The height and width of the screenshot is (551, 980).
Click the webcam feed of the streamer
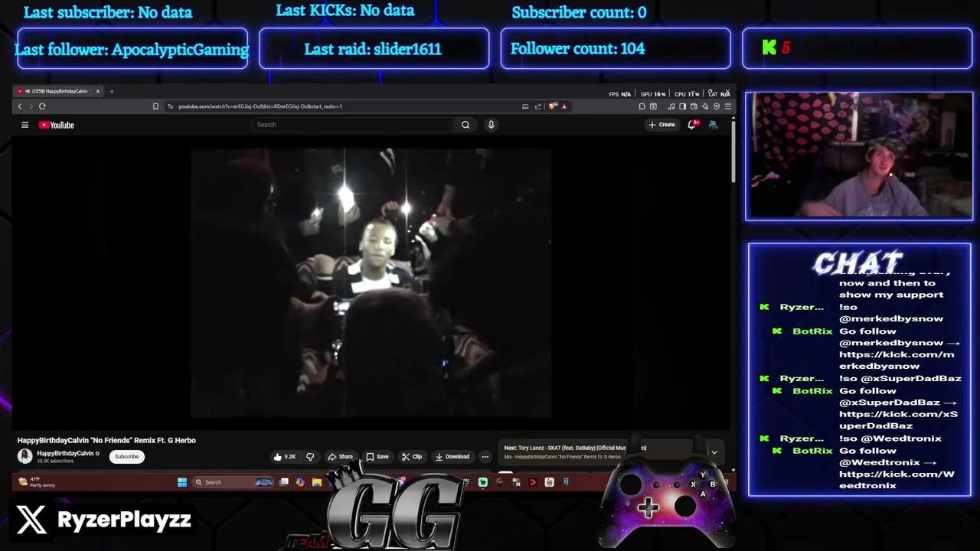[859, 156]
